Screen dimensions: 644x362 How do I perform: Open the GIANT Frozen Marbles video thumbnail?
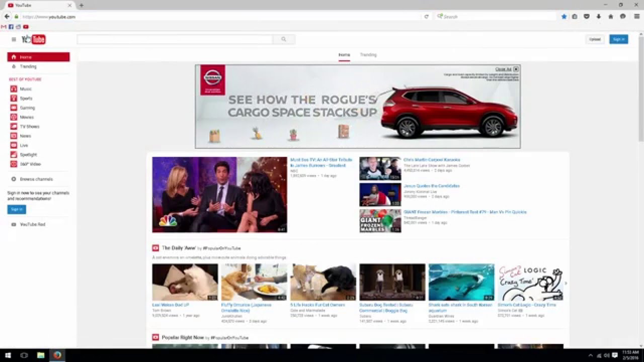pos(380,221)
